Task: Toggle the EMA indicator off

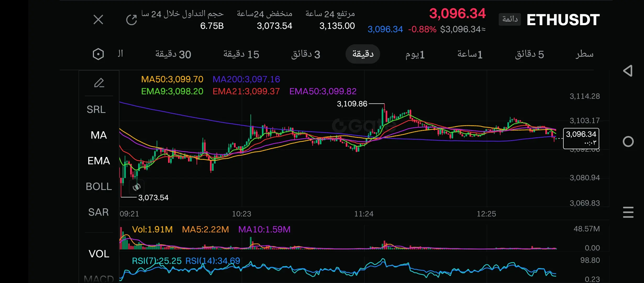Action: (99, 161)
